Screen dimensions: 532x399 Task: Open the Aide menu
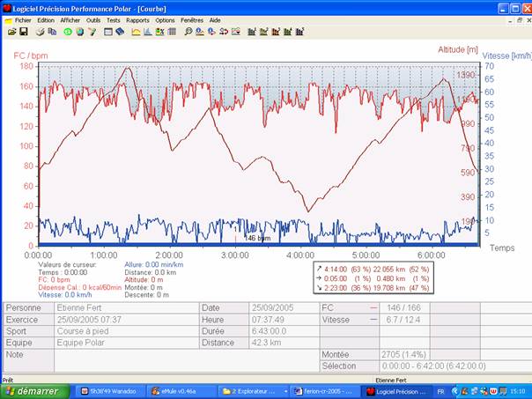(x=215, y=19)
